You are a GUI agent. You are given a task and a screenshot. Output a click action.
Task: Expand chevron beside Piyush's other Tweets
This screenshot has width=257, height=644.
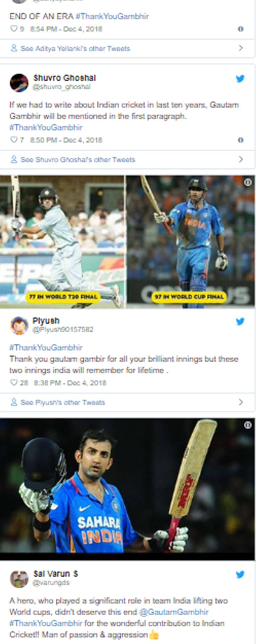(x=241, y=402)
